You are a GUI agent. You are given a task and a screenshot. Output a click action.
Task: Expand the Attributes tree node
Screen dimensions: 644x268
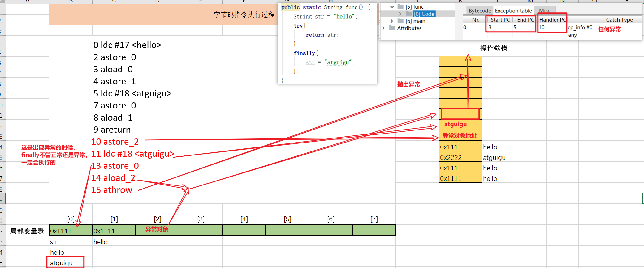coord(384,28)
